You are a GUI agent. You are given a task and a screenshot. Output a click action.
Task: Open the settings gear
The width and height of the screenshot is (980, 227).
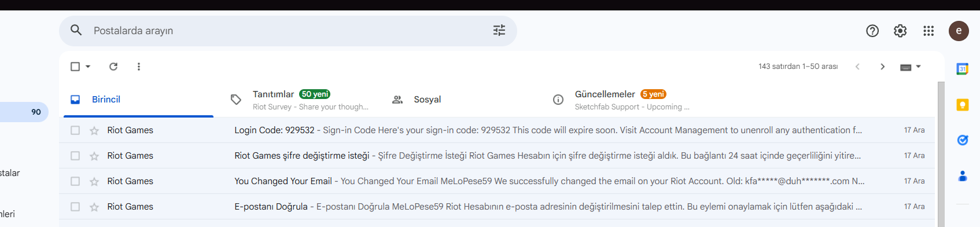click(900, 31)
